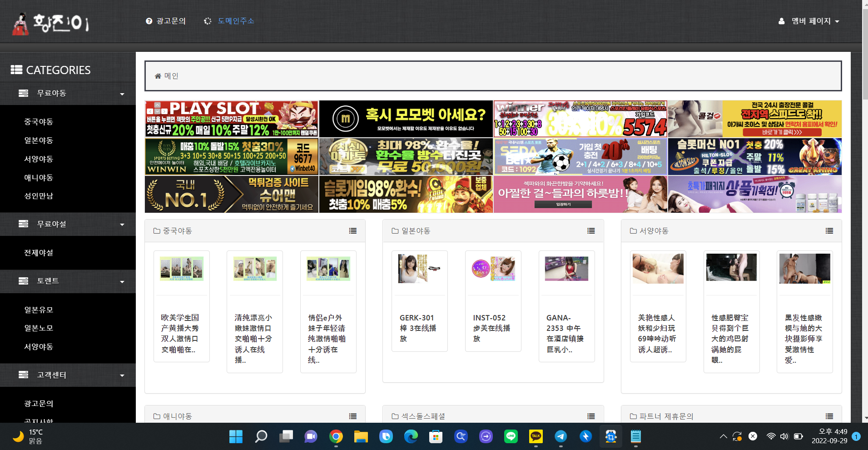868x450 pixels.
Task: Open the clock and date in taskbar
Action: click(x=829, y=436)
